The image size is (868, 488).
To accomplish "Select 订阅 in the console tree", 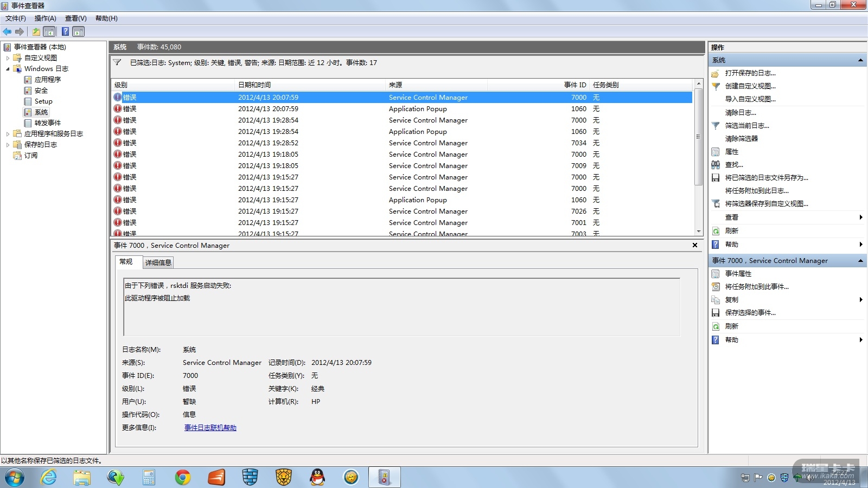I will pos(31,156).
